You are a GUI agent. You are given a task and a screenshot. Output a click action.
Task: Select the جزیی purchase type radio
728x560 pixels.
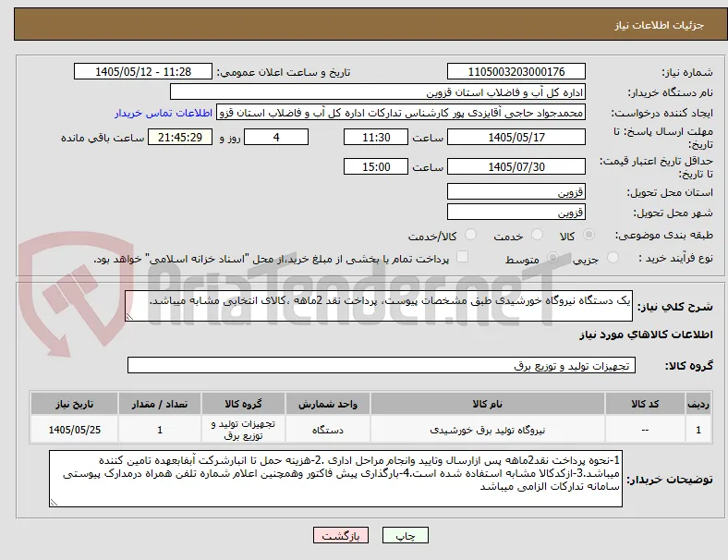pyautogui.click(x=613, y=258)
